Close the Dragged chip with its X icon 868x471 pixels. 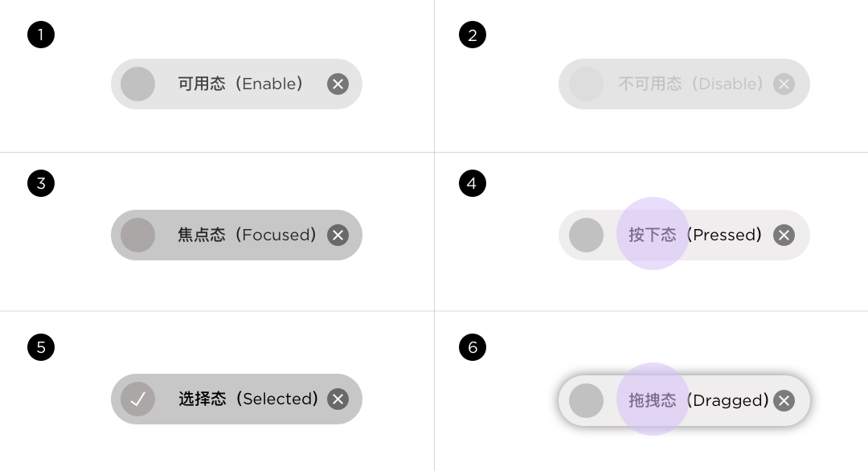[784, 401]
